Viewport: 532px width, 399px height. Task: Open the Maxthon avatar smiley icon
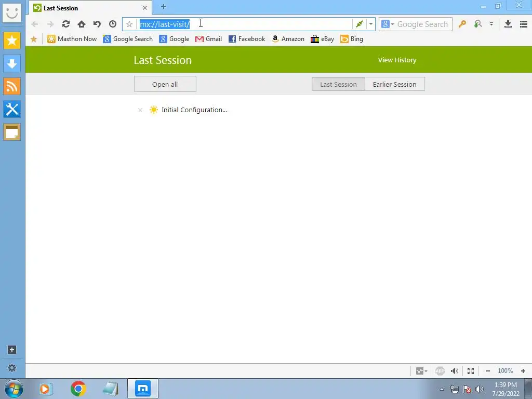click(x=12, y=13)
